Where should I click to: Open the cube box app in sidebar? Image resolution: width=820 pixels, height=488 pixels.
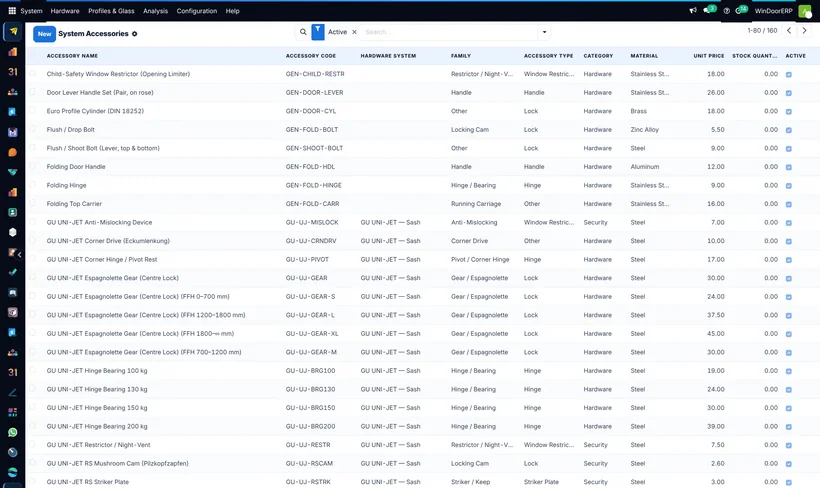[x=13, y=312]
